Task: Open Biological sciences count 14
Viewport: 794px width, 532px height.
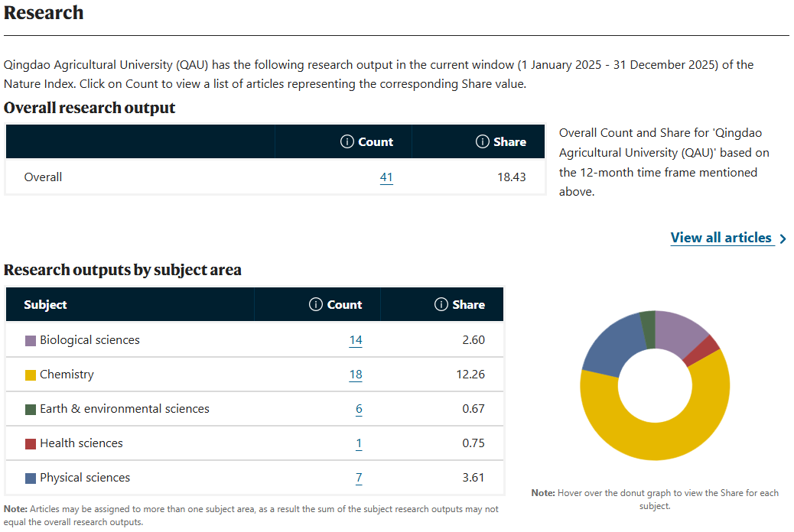Action: click(x=356, y=340)
